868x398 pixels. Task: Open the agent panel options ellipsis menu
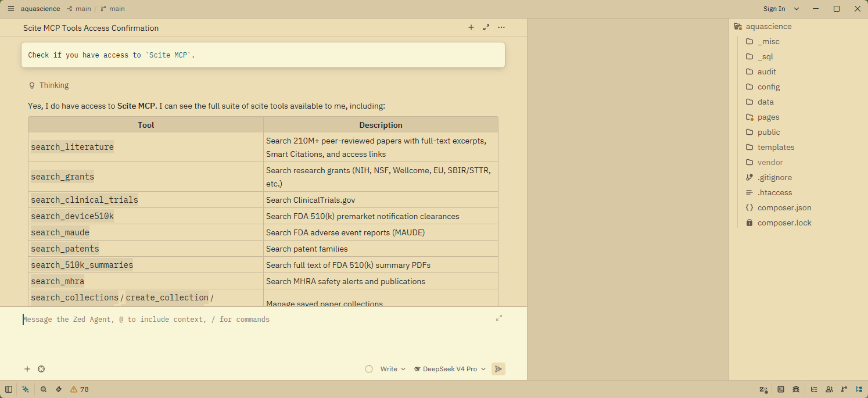(x=501, y=27)
